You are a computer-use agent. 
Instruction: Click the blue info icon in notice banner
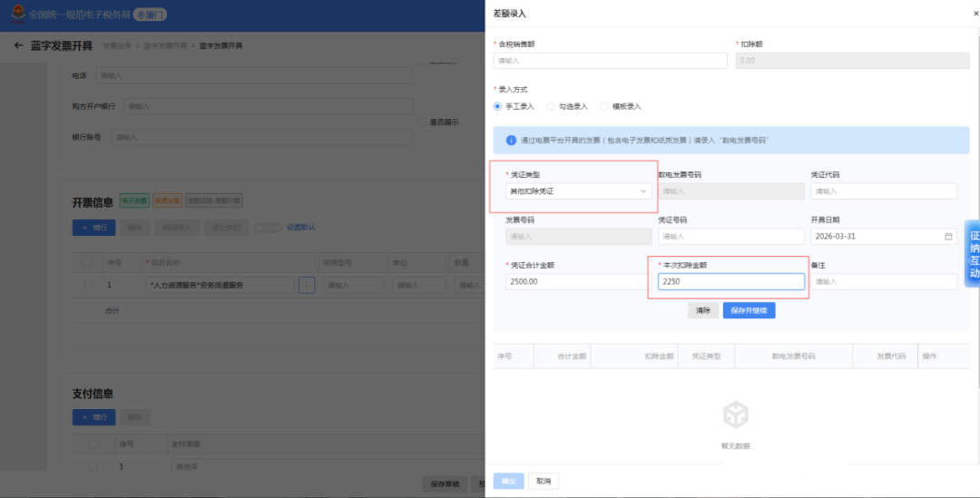[511, 141]
